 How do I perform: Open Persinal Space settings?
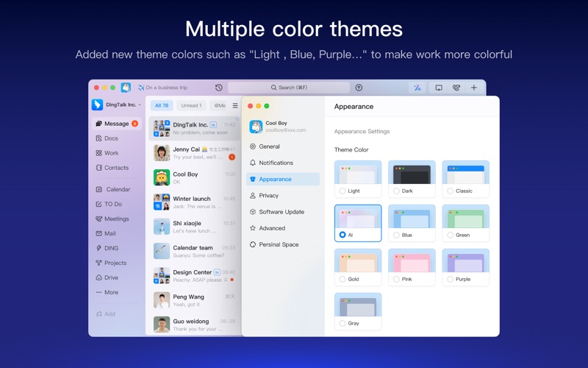tap(283, 244)
